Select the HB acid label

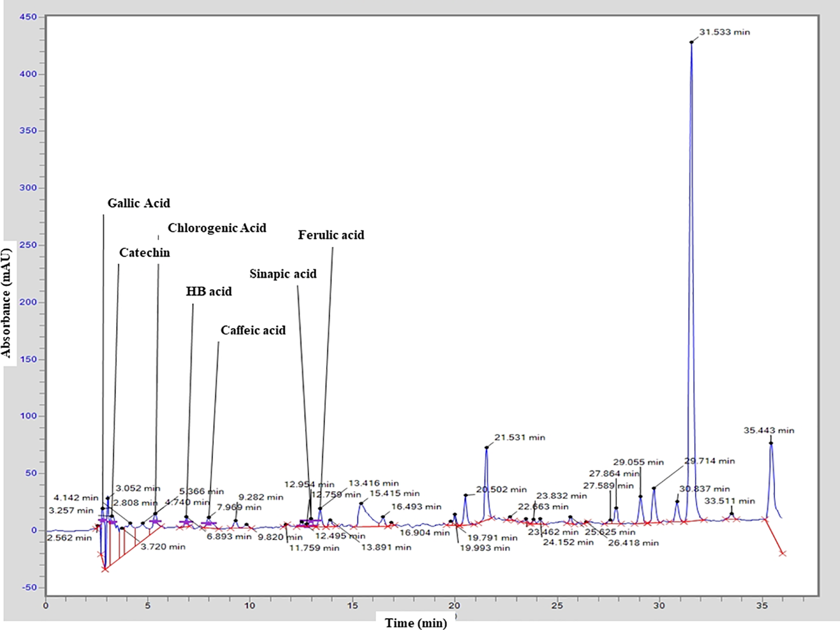pos(208,291)
